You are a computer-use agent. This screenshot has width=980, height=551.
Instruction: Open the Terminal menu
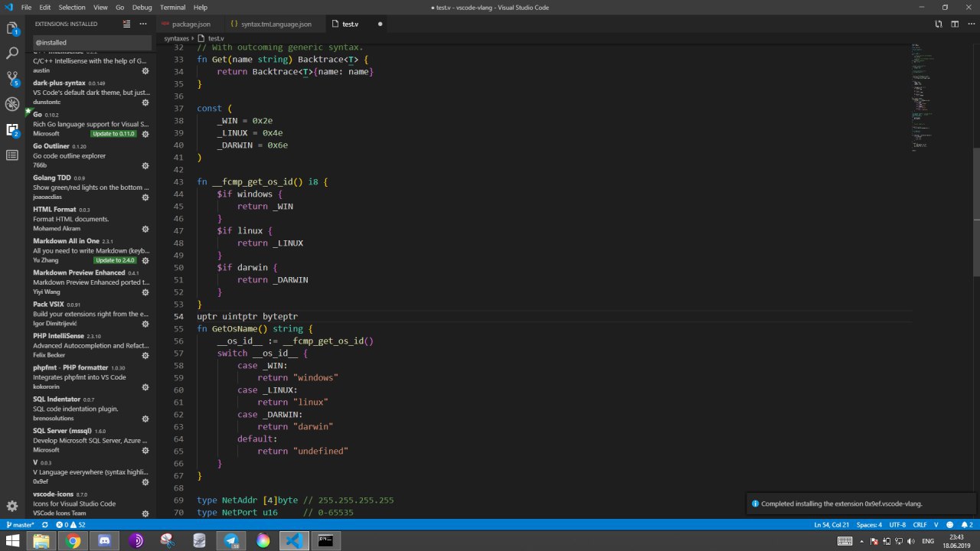(x=172, y=7)
